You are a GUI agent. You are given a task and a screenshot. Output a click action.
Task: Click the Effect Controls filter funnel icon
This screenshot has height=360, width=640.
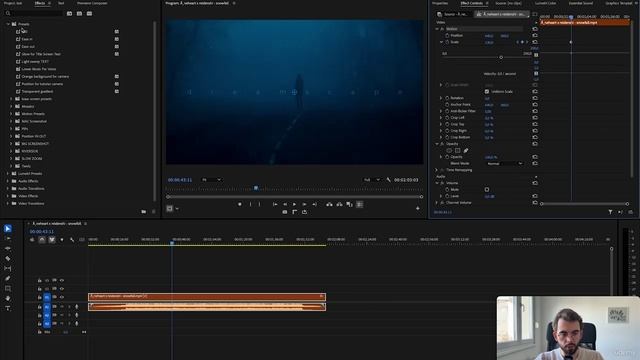coord(610,212)
